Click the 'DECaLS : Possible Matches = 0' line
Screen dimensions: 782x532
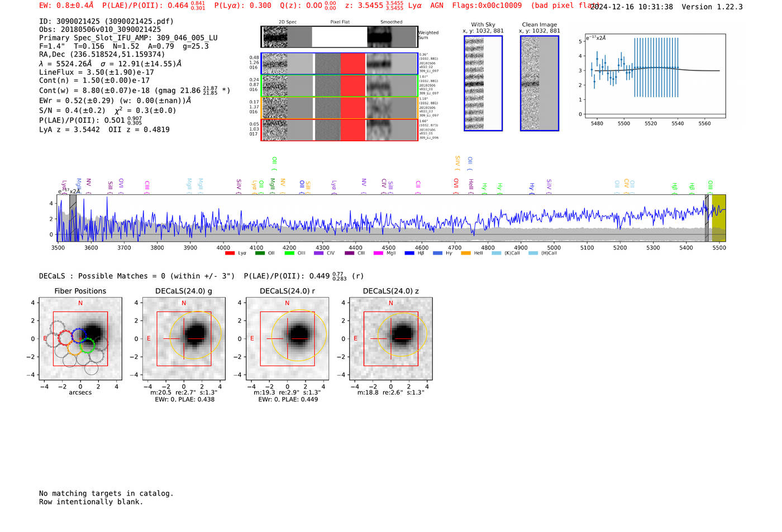(x=137, y=276)
